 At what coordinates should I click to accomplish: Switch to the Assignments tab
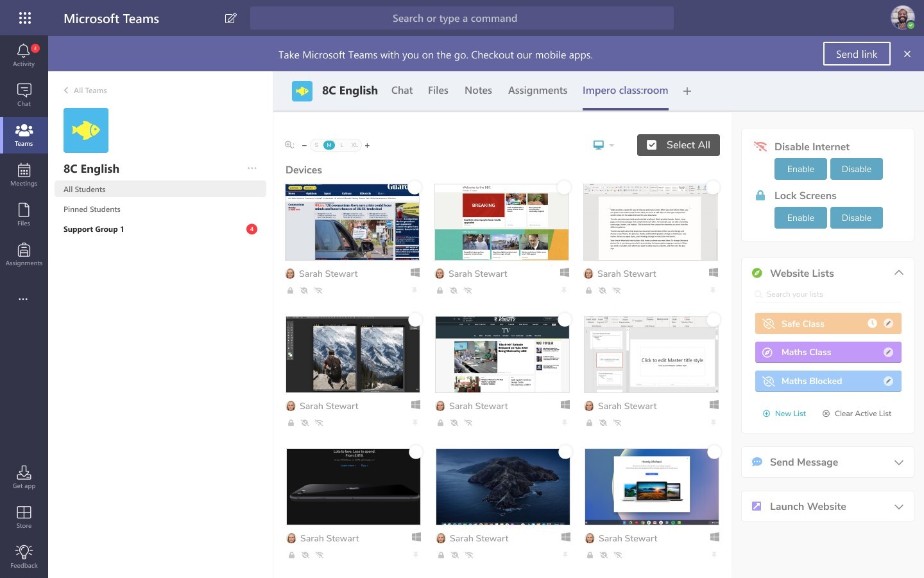click(538, 91)
